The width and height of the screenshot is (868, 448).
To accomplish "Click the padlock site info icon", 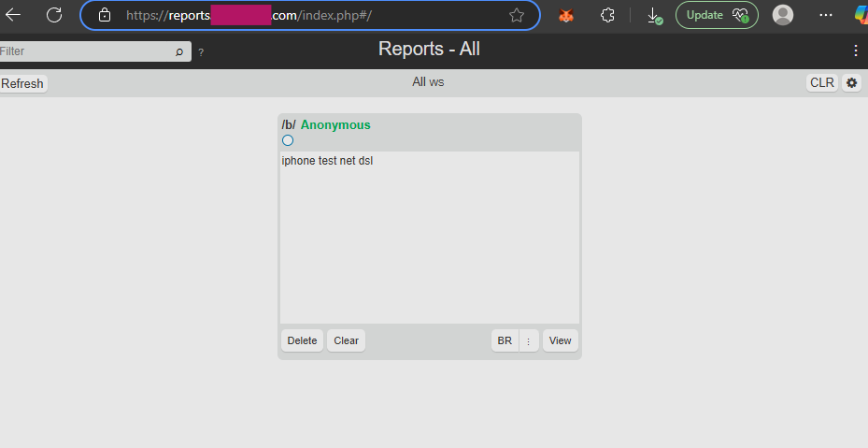I will 105,15.
